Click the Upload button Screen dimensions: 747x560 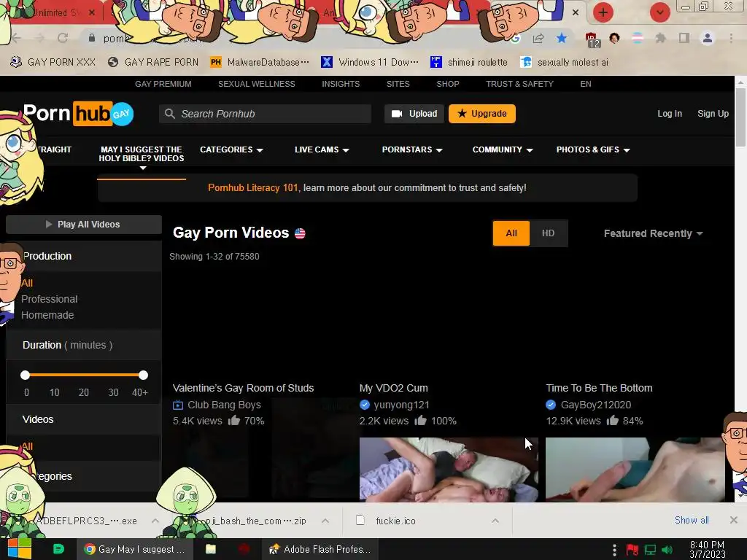414,114
